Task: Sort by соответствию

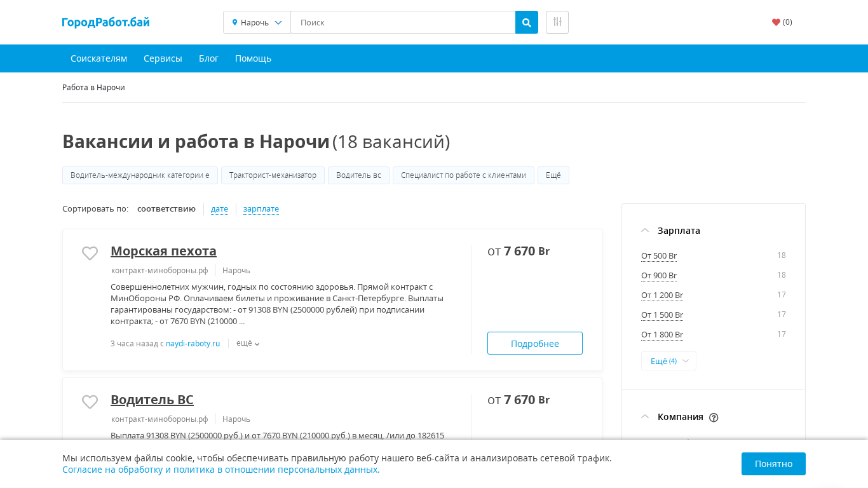Action: [x=166, y=208]
